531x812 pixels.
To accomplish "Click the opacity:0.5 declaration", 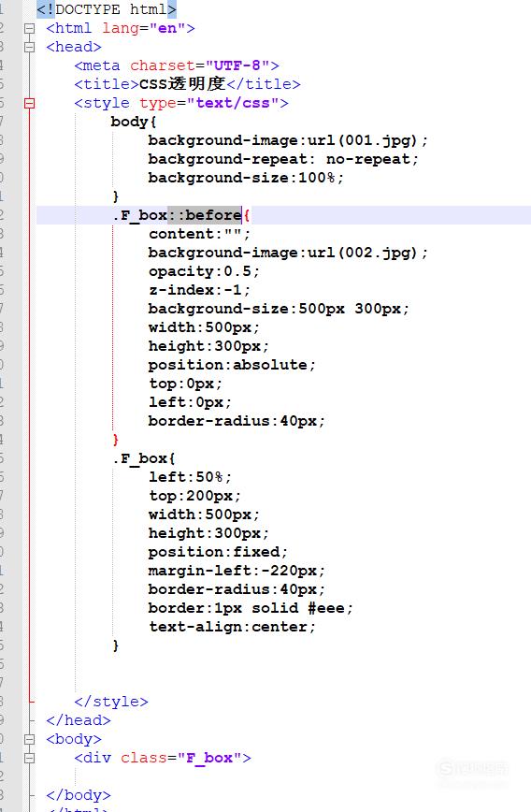I will [204, 271].
